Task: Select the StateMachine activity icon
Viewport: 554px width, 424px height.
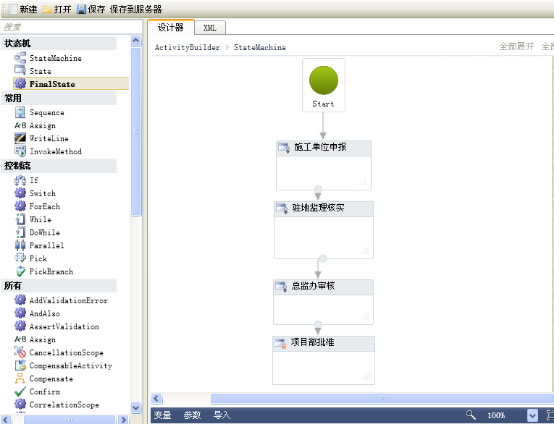Action: point(20,58)
